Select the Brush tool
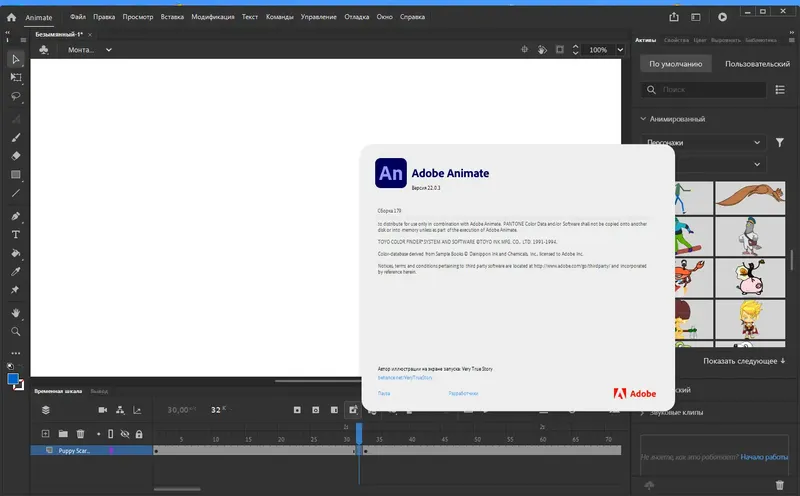The height and width of the screenshot is (496, 800). click(x=16, y=137)
